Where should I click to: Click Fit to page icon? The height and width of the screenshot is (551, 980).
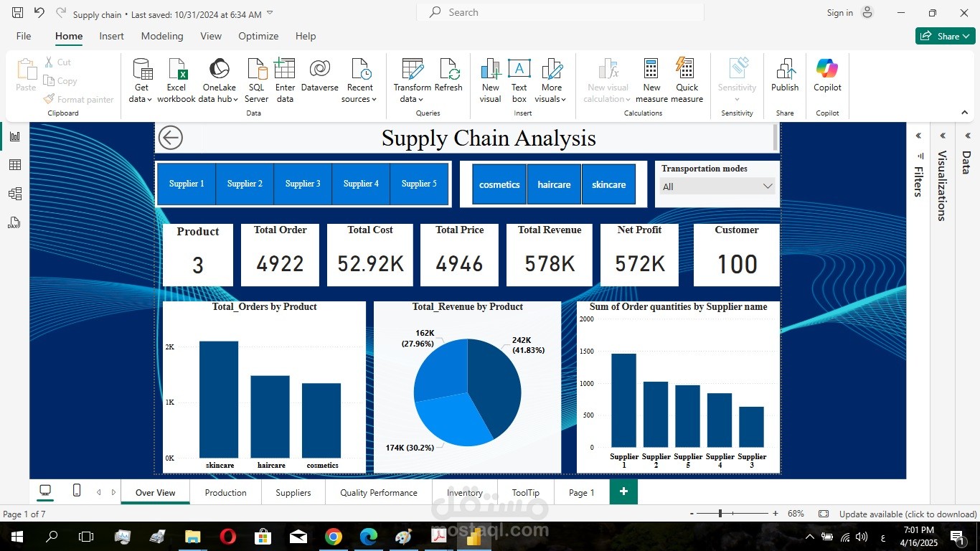pos(824,514)
